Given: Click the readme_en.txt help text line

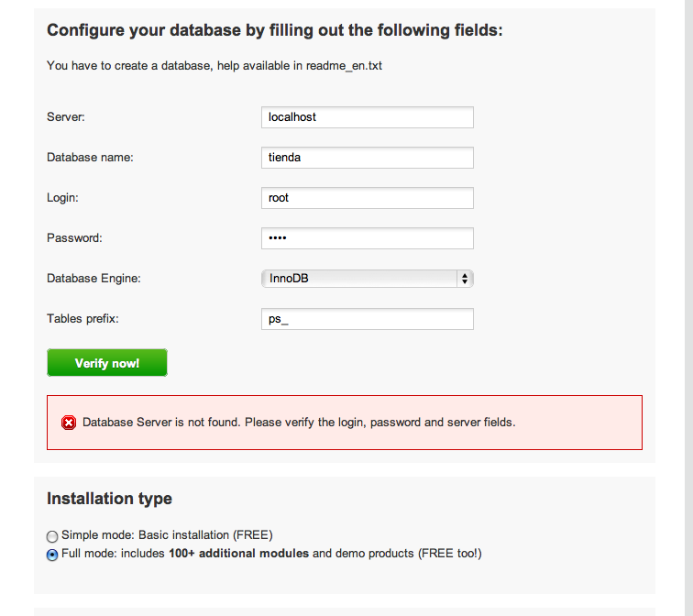Looking at the screenshot, I should click(214, 66).
